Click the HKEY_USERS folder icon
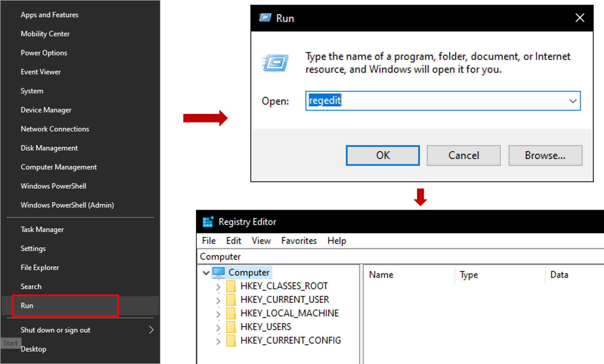The image size is (604, 364). pyautogui.click(x=231, y=327)
